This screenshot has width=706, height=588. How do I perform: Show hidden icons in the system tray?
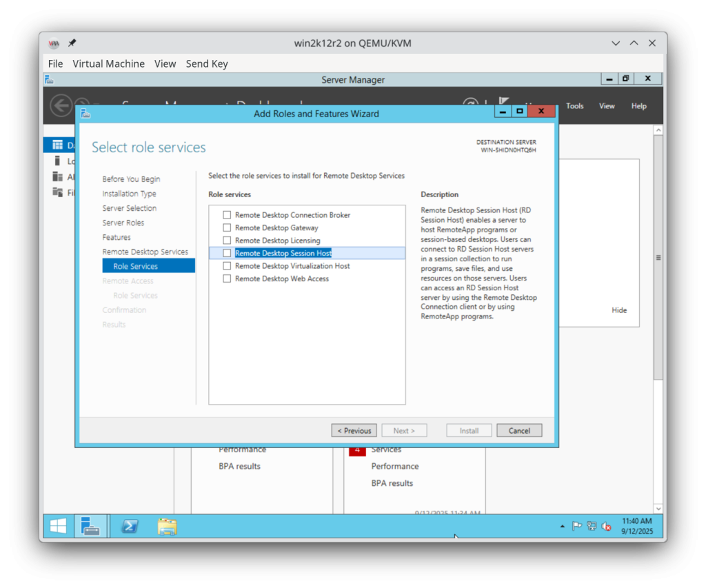pos(562,526)
